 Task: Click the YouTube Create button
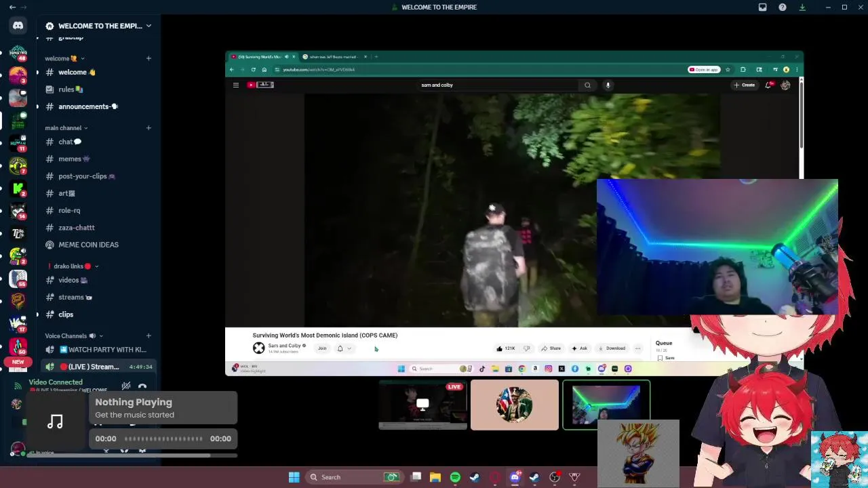pyautogui.click(x=745, y=85)
